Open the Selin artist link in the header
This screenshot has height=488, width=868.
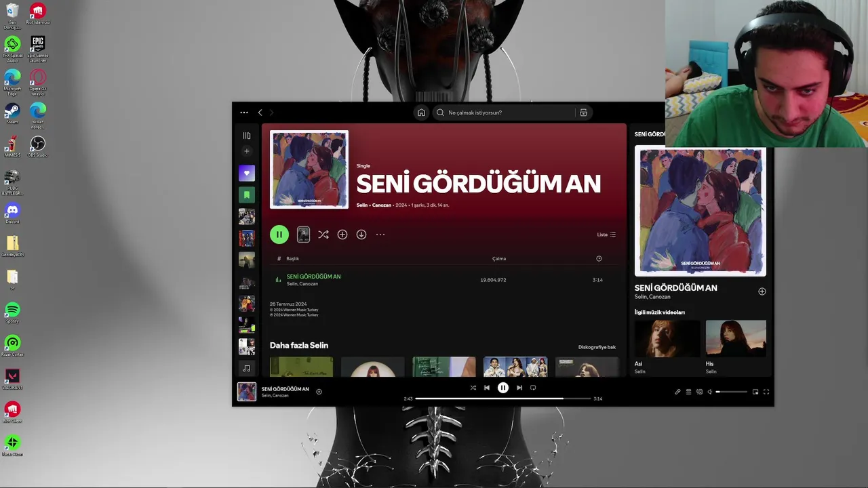tap(362, 205)
